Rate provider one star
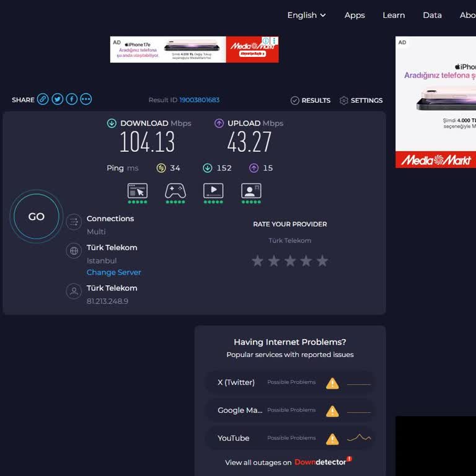The image size is (476, 476). (257, 261)
